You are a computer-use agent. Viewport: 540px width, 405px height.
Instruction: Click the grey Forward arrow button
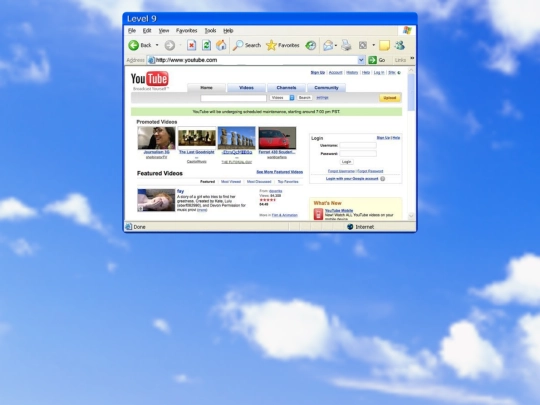coord(169,45)
